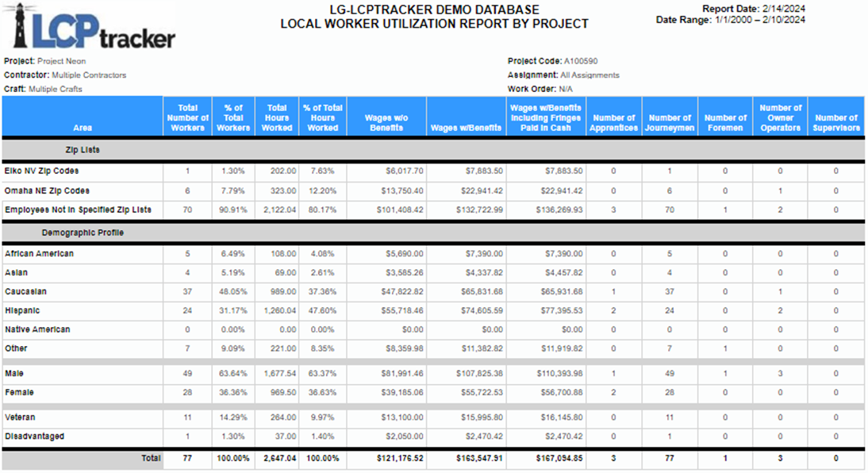Click the Report Date 2/14/2024 text
868x473 pixels.
754,9
